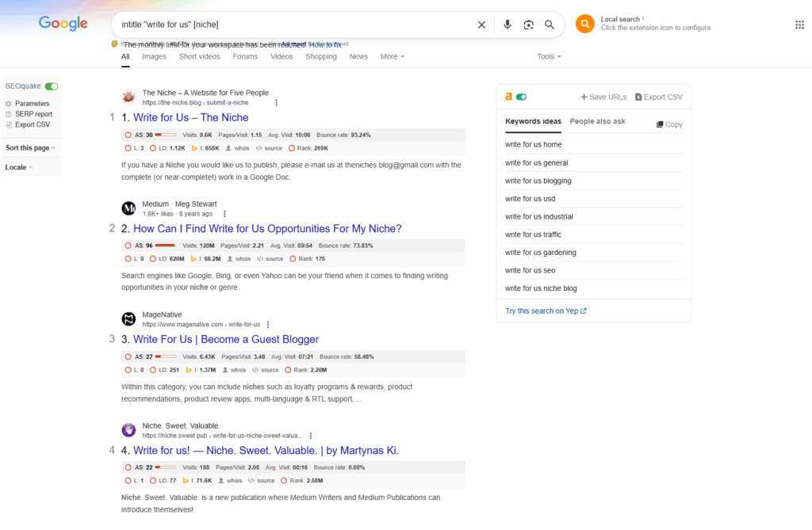The width and height of the screenshot is (812, 530).
Task: Open more options for The Niche result
Action: (x=277, y=102)
